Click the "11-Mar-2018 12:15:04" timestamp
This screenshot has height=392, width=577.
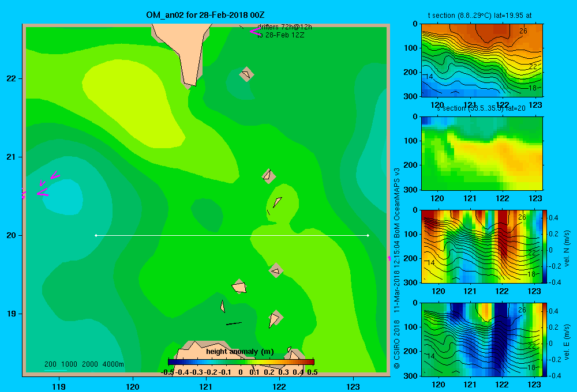(397, 276)
